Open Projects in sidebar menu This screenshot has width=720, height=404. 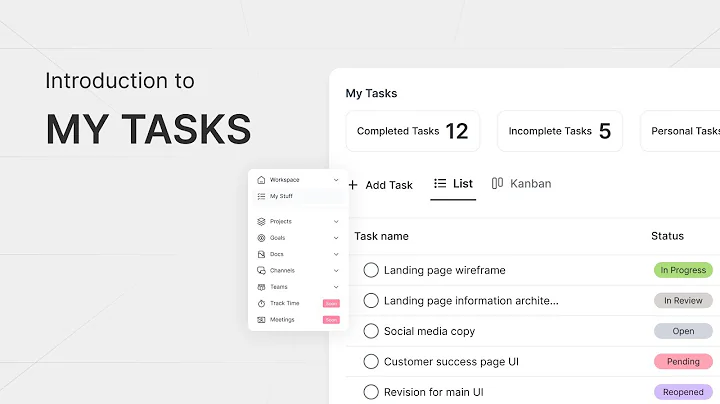click(281, 222)
